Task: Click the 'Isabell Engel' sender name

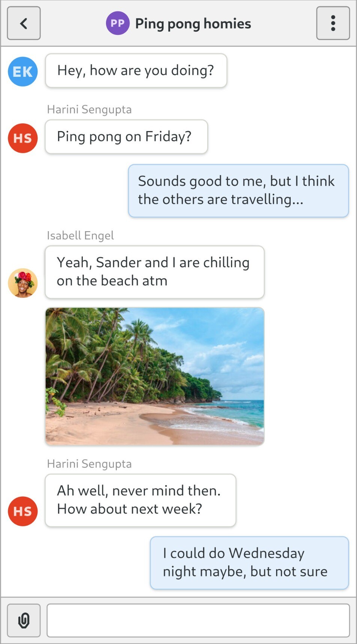Action: 80,236
